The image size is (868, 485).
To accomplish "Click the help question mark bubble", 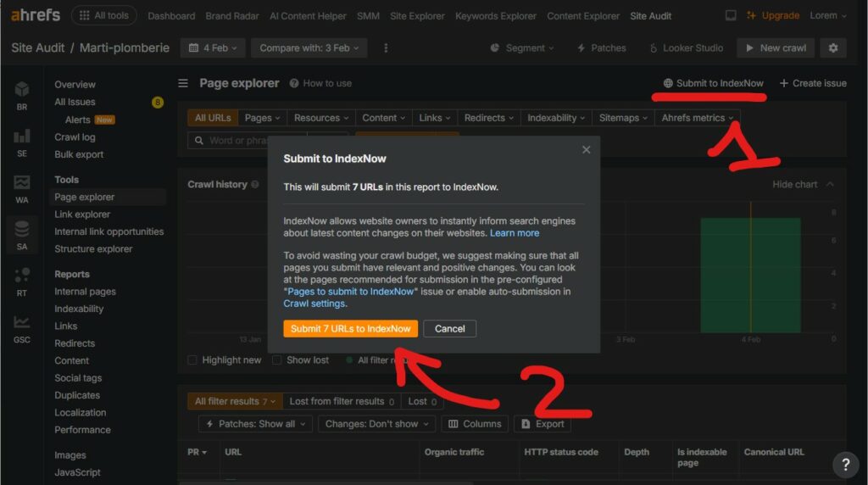I will (845, 464).
